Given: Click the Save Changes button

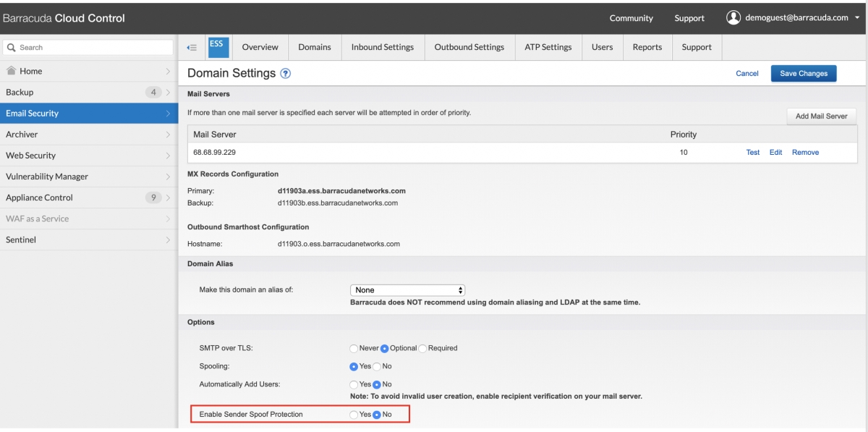Looking at the screenshot, I should click(x=804, y=73).
